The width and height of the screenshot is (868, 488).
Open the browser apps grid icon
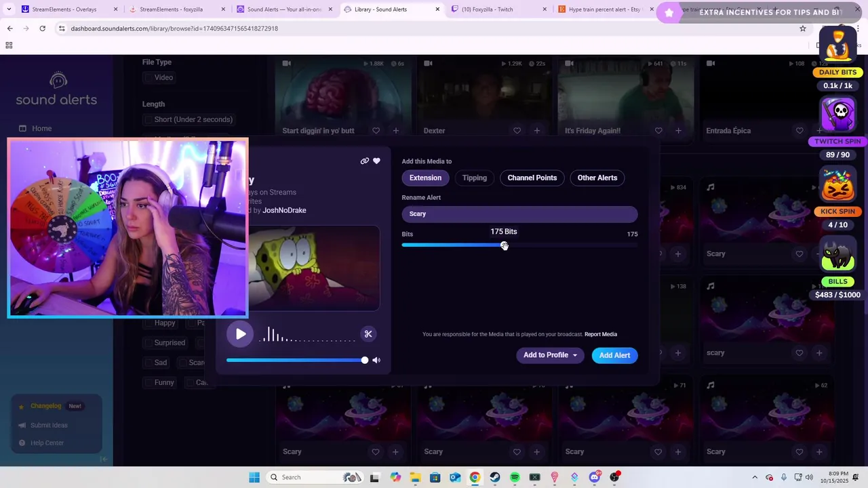click(9, 45)
